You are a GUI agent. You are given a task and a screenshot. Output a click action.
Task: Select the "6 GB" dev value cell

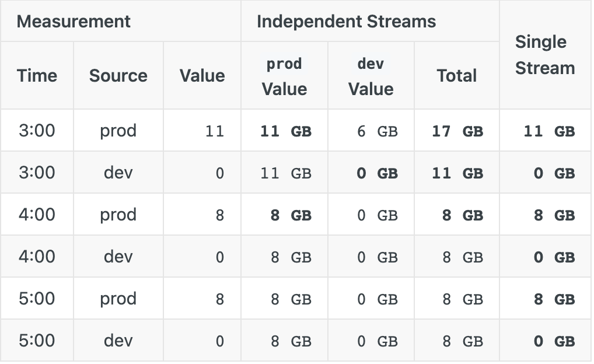click(x=377, y=131)
